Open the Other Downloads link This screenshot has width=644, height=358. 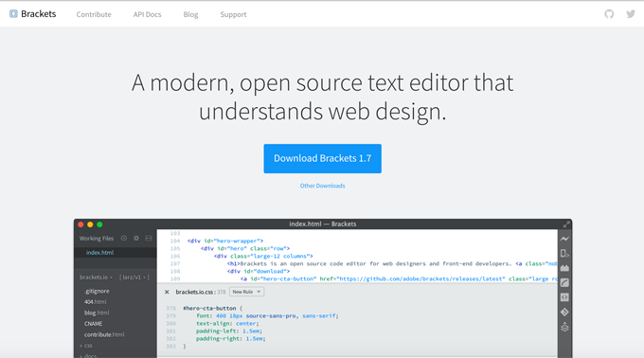[322, 186]
